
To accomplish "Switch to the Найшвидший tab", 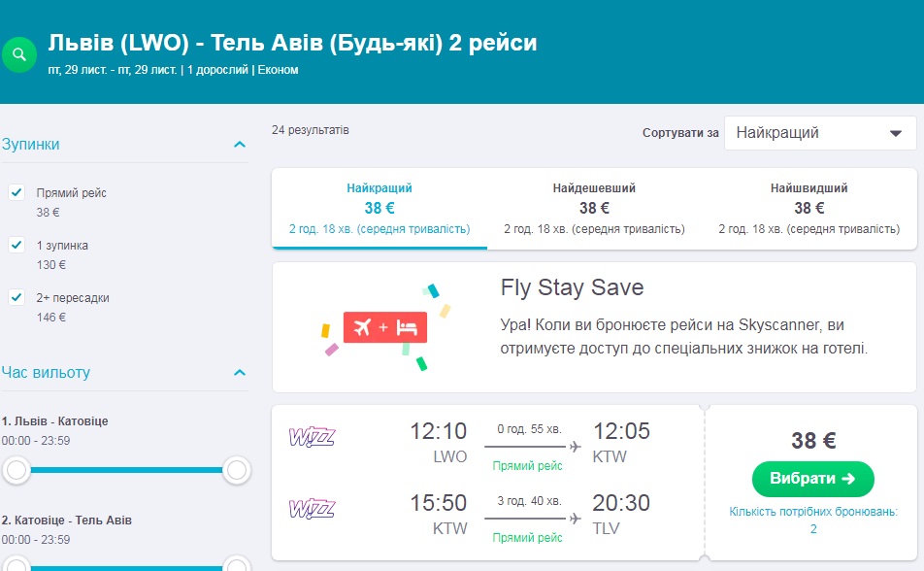I will coord(808,208).
